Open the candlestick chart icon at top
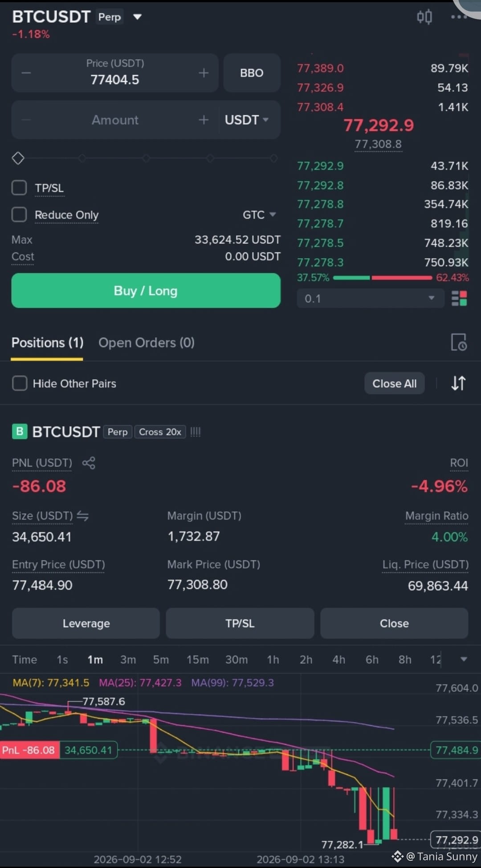 pyautogui.click(x=424, y=17)
